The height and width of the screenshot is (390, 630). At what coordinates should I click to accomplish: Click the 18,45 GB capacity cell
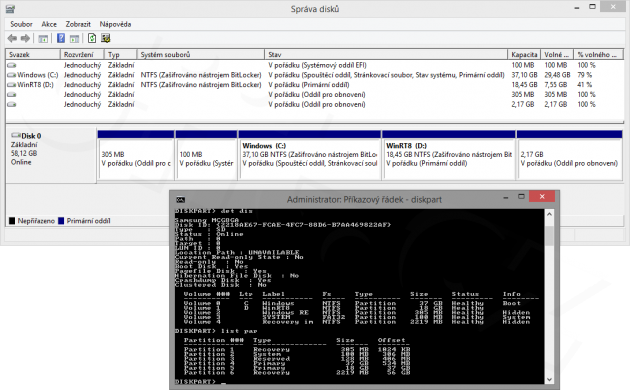click(524, 85)
